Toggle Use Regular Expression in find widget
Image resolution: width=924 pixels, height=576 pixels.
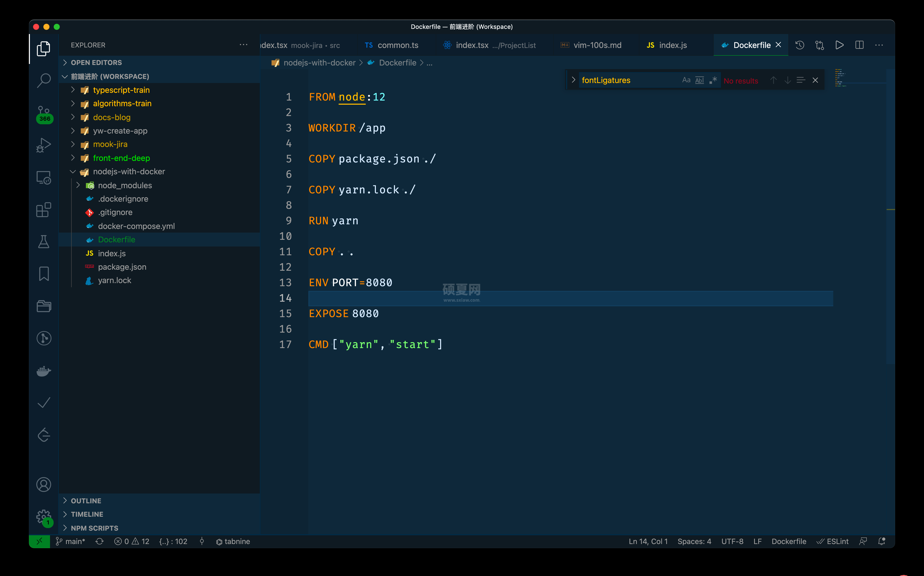[x=713, y=80]
